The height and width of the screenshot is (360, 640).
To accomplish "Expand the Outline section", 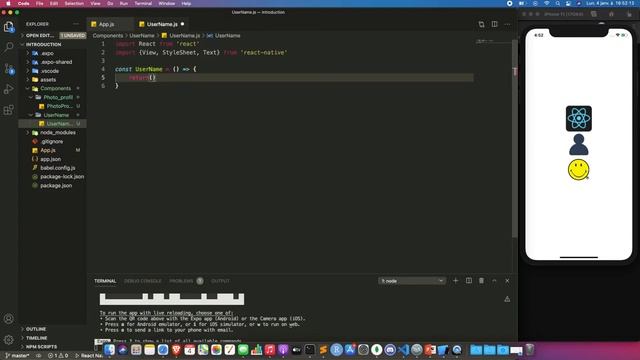I will pos(52,329).
